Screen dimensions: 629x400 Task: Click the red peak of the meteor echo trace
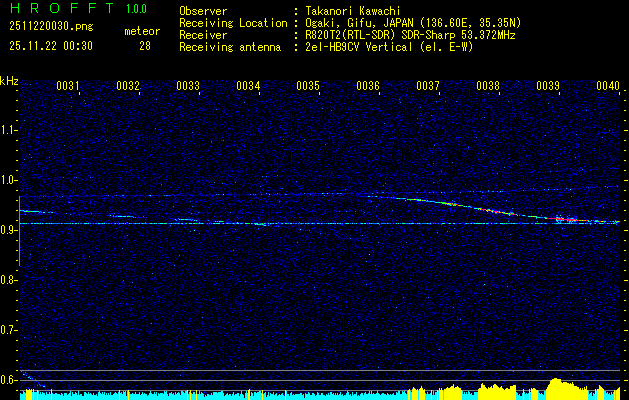564,219
